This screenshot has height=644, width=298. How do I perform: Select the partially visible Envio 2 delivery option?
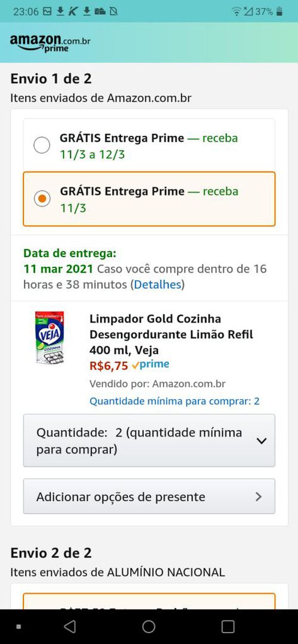tap(149, 601)
